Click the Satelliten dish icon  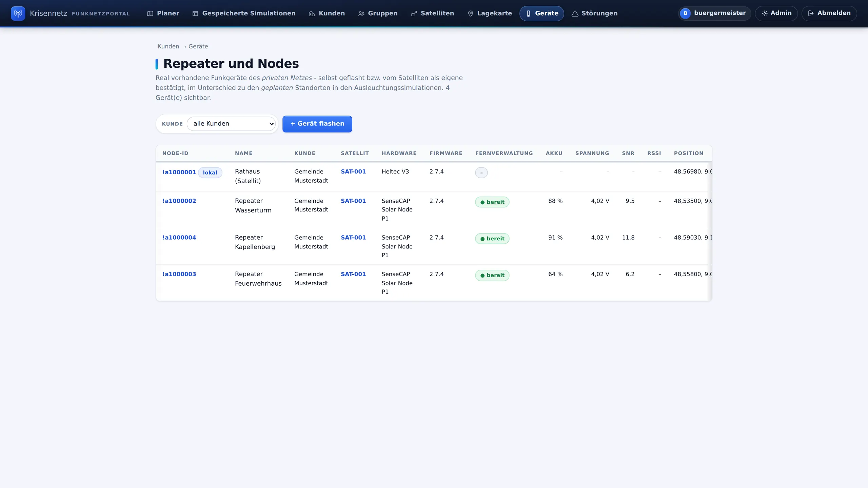(414, 14)
